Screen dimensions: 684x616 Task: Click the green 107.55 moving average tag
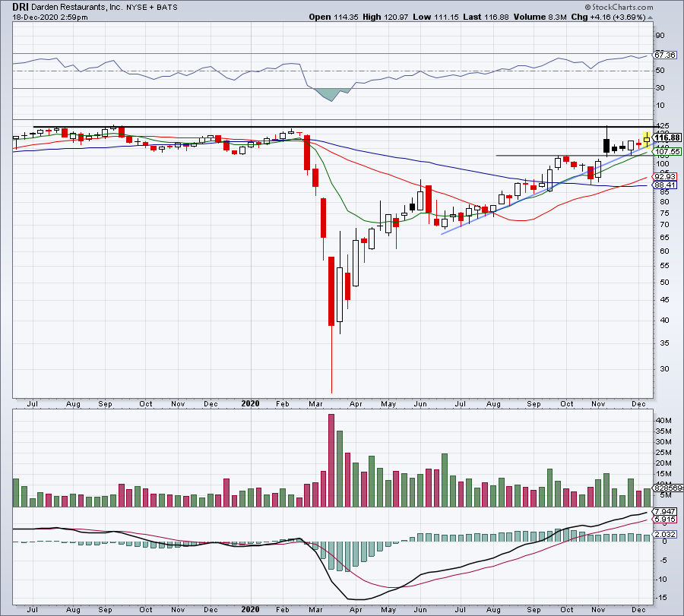pyautogui.click(x=667, y=152)
